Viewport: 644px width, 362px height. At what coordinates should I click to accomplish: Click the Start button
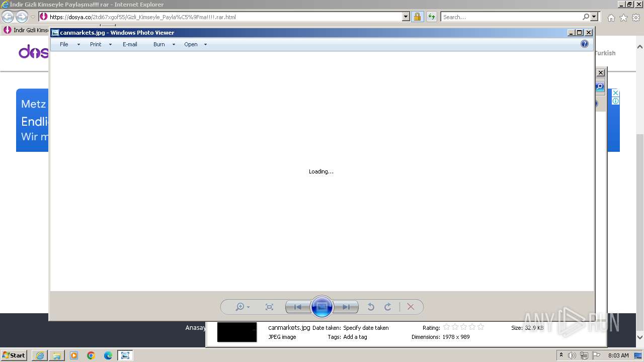pos(14,355)
